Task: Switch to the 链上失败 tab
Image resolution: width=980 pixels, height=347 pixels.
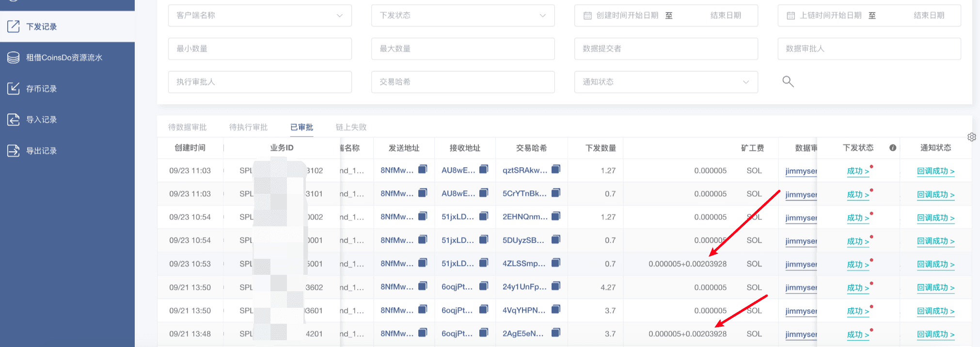Action: coord(351,127)
